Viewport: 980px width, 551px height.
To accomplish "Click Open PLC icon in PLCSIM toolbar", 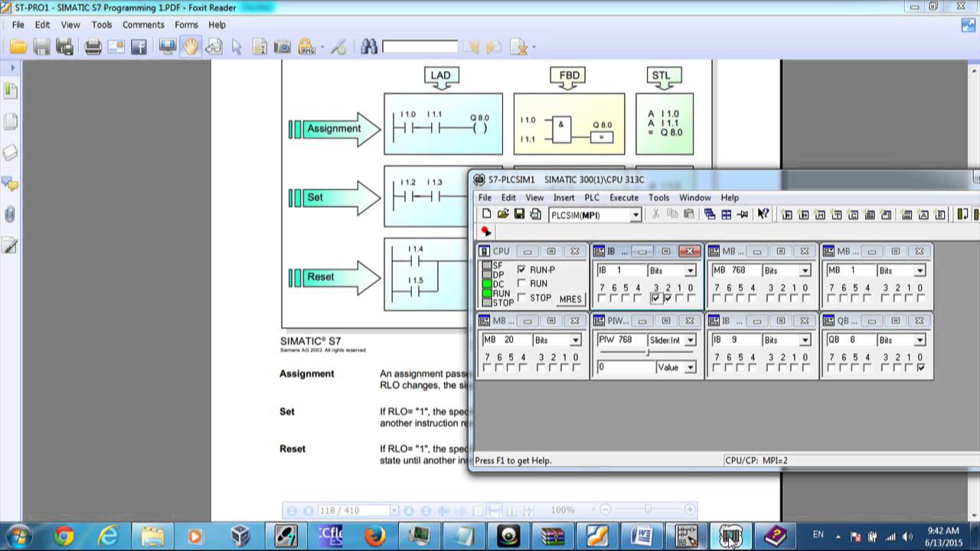I will (x=503, y=214).
